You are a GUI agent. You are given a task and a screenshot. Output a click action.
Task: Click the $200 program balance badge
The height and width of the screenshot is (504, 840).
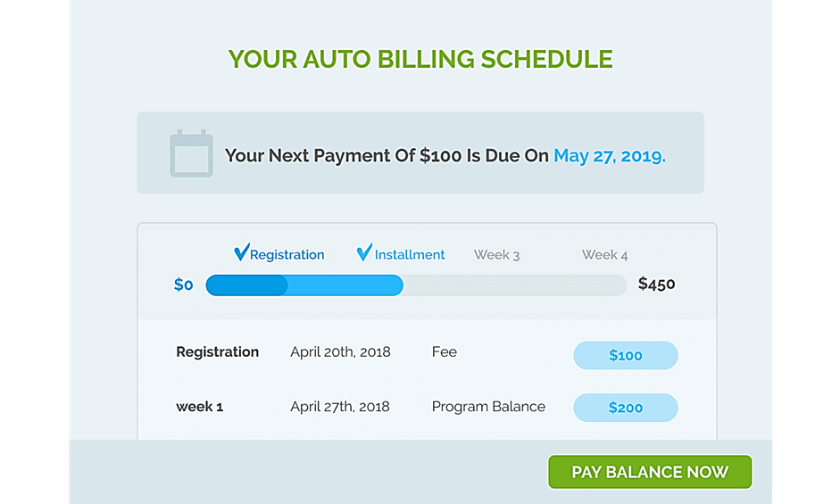(x=625, y=408)
